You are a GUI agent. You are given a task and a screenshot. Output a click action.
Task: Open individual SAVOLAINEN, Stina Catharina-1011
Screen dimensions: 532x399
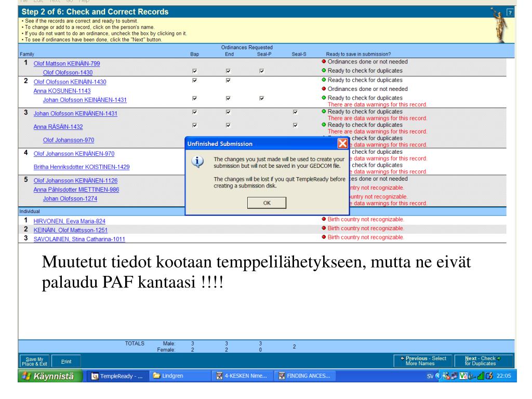(79, 239)
